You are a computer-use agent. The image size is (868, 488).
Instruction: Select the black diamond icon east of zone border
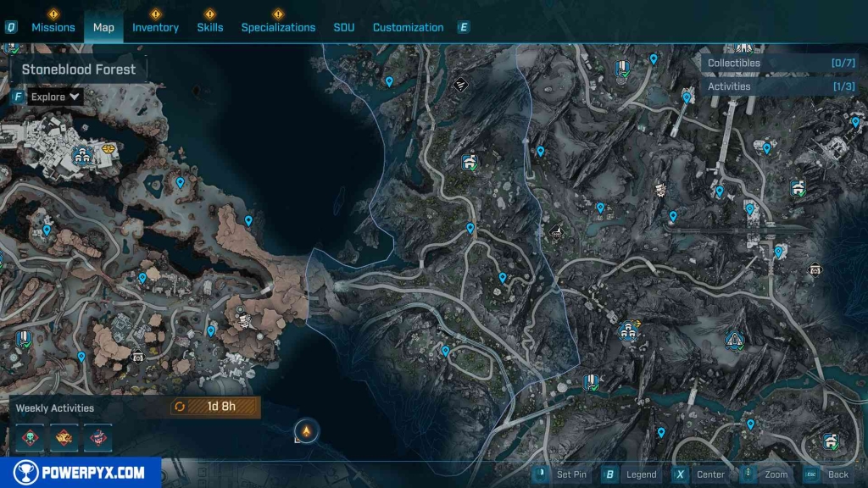point(557,232)
